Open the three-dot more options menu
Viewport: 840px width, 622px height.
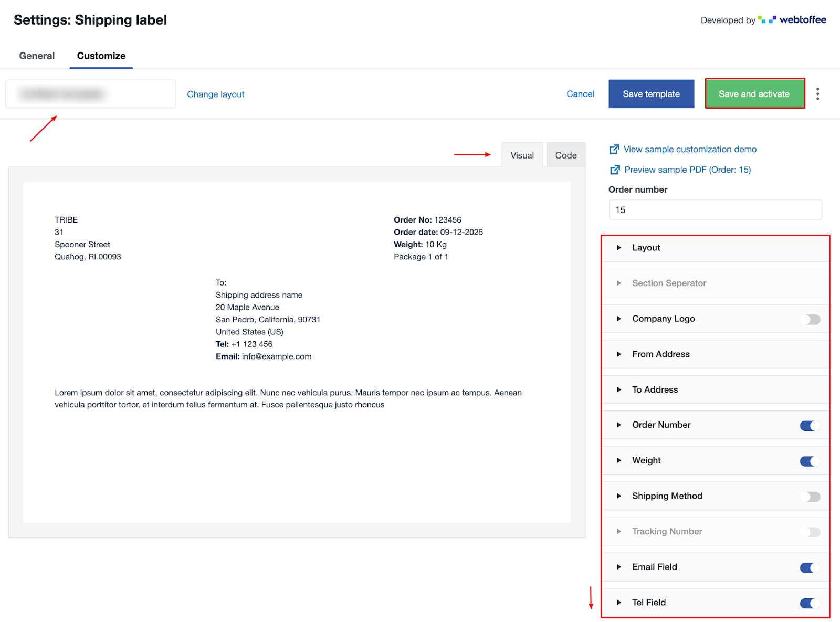pyautogui.click(x=817, y=94)
